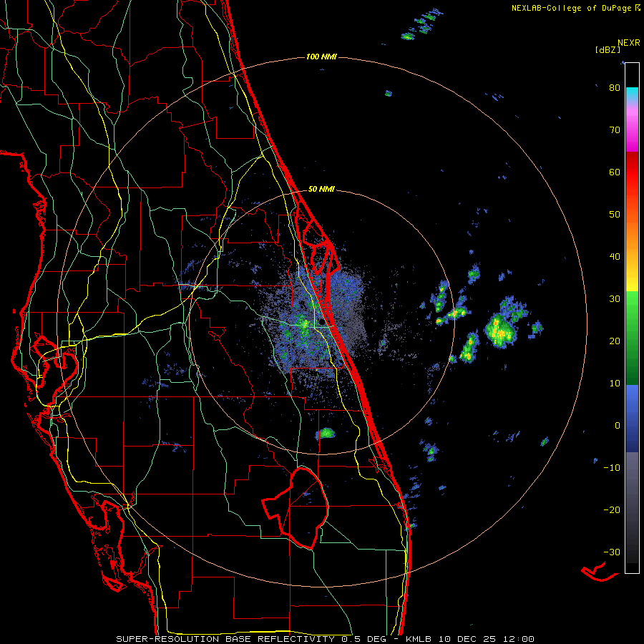644x644 pixels.
Task: Click the 10 value on dBZ scale
Action: tap(615, 384)
